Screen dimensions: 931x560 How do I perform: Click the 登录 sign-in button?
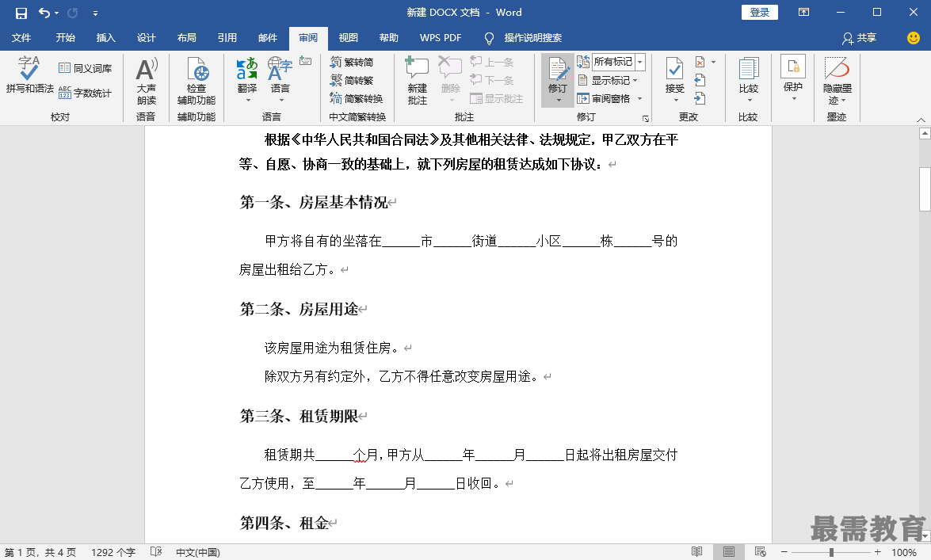(x=759, y=13)
